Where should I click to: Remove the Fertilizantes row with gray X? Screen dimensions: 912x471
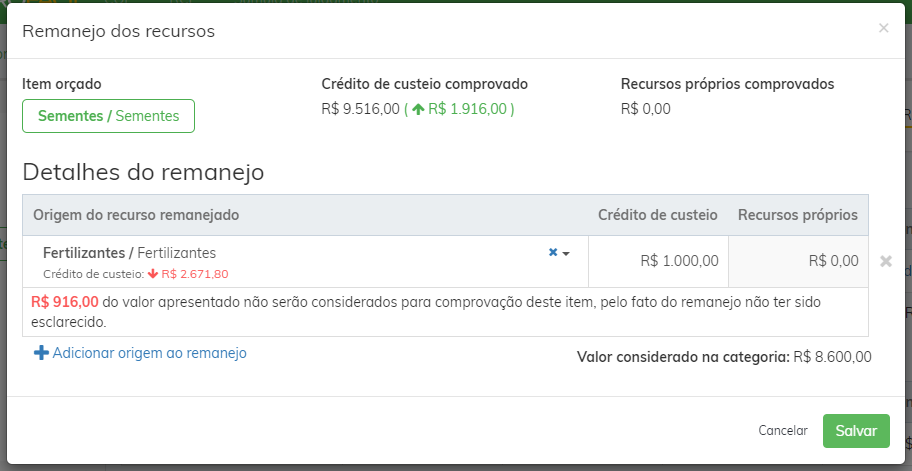click(x=886, y=261)
